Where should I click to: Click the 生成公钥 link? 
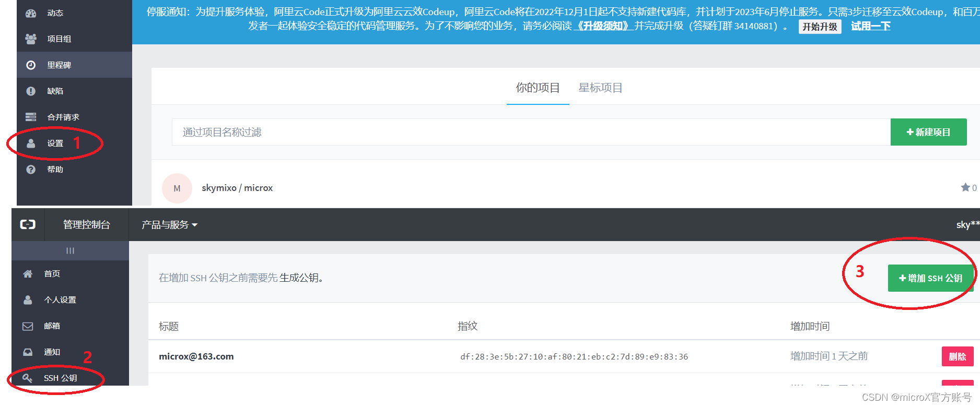299,278
